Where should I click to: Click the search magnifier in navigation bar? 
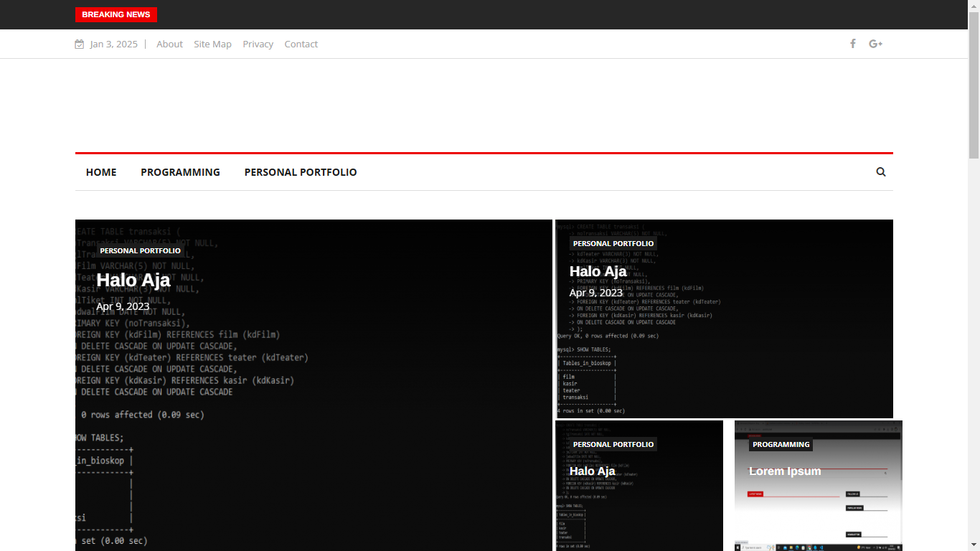(x=881, y=172)
